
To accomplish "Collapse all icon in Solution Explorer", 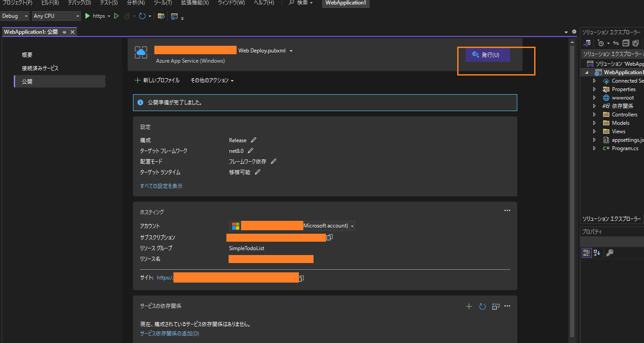I will 626,43.
